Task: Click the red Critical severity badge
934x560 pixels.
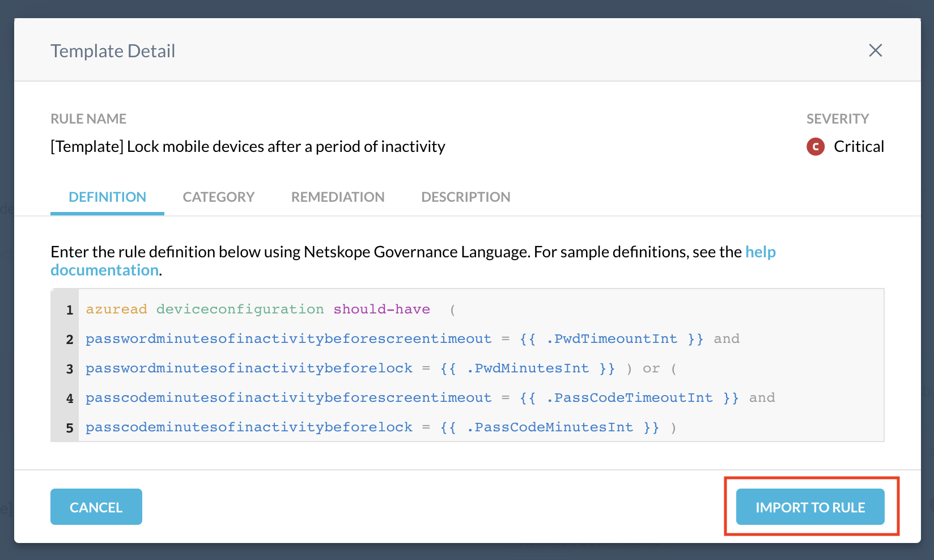Action: coord(815,146)
